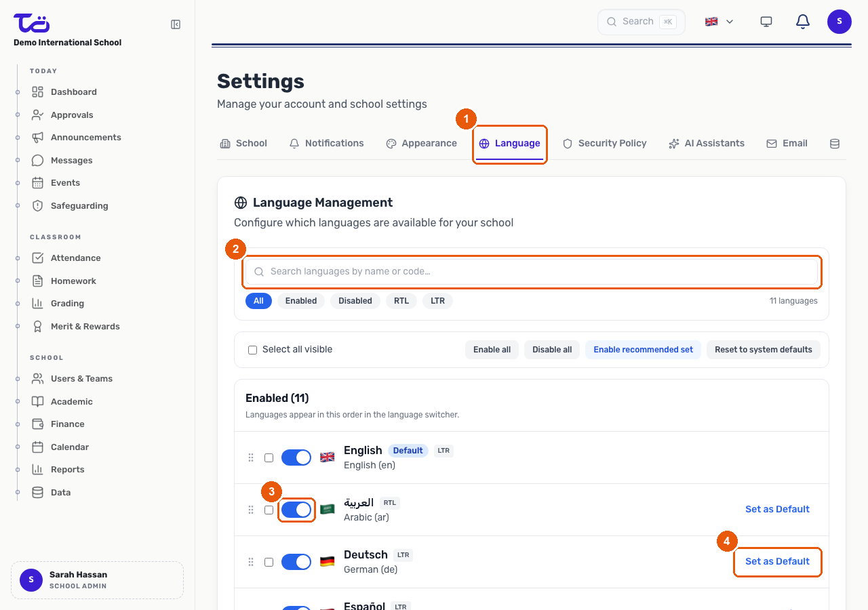Click the notifications bell icon
Image resolution: width=868 pixels, height=610 pixels.
tap(803, 22)
